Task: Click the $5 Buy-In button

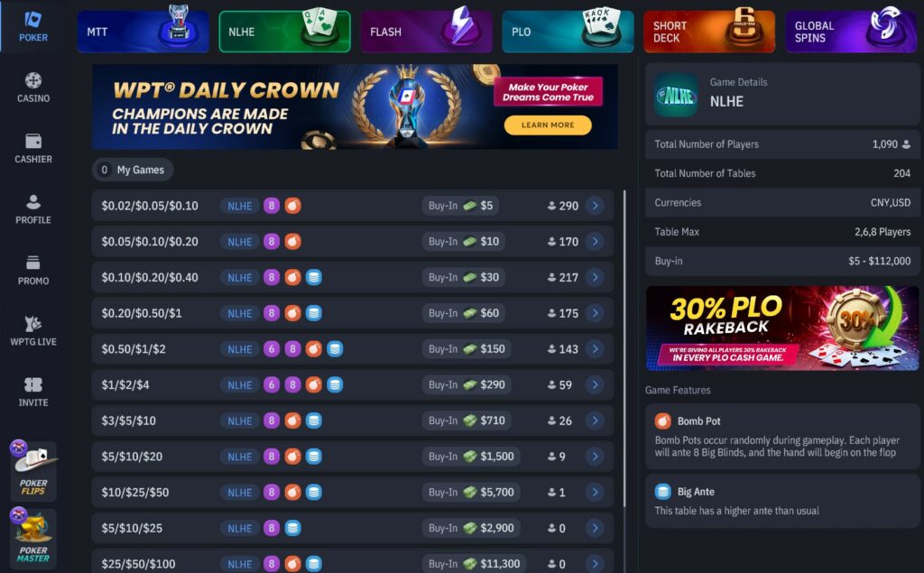Action: pyautogui.click(x=461, y=206)
